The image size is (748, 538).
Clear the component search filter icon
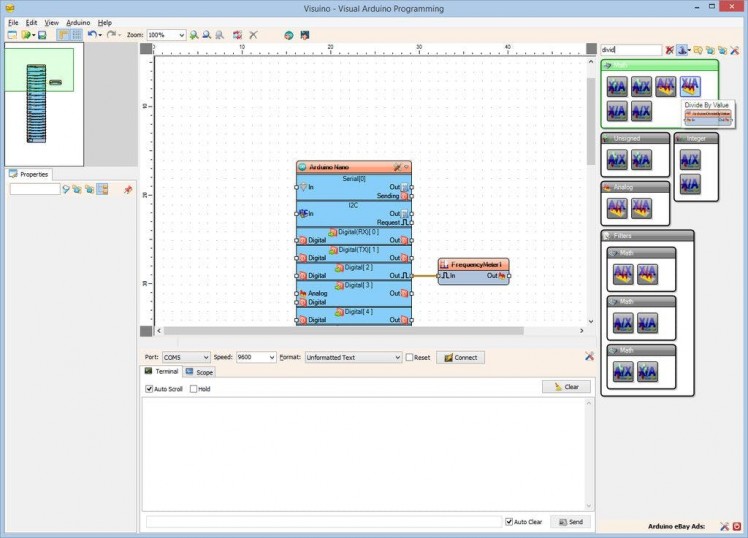670,50
